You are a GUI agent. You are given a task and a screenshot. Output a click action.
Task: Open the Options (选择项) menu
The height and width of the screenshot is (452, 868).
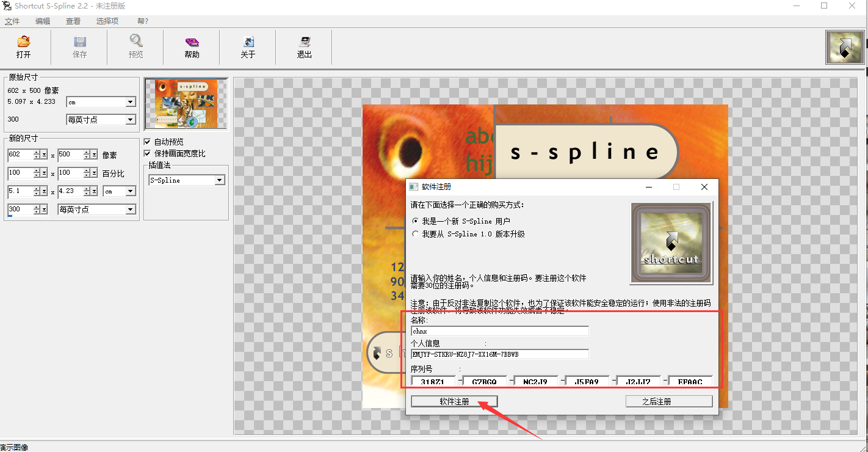click(x=107, y=21)
